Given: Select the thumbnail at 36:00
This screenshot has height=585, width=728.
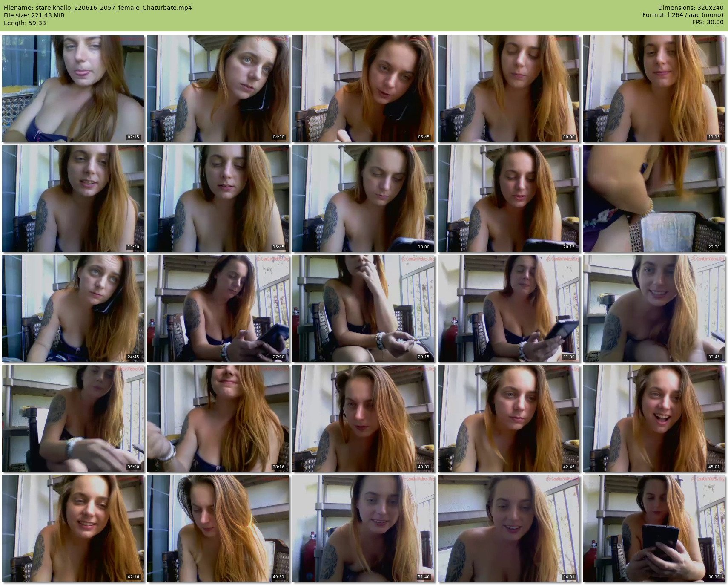Looking at the screenshot, I should (x=73, y=418).
